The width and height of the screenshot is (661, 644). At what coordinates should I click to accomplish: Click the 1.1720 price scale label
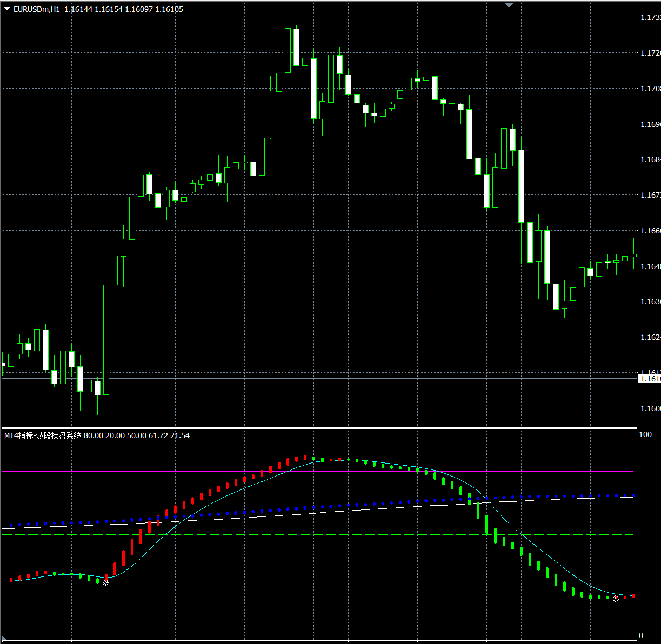[x=650, y=53]
